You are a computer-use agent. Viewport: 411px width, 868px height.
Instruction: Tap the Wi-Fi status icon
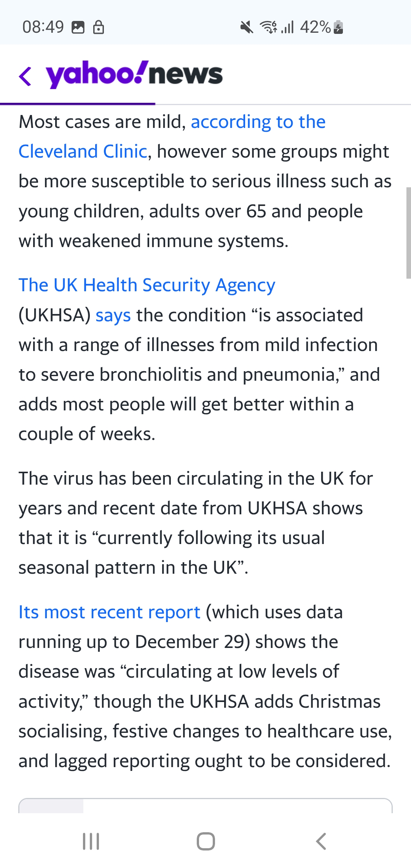point(268,27)
